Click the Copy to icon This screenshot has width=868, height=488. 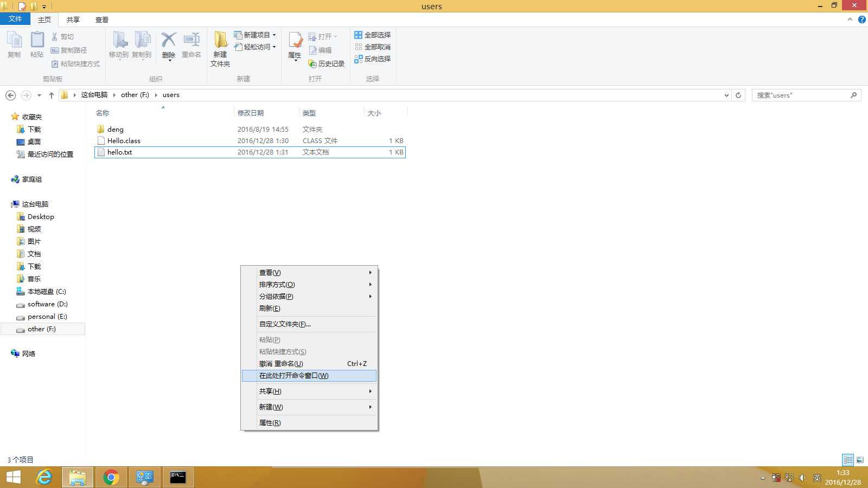(142, 44)
